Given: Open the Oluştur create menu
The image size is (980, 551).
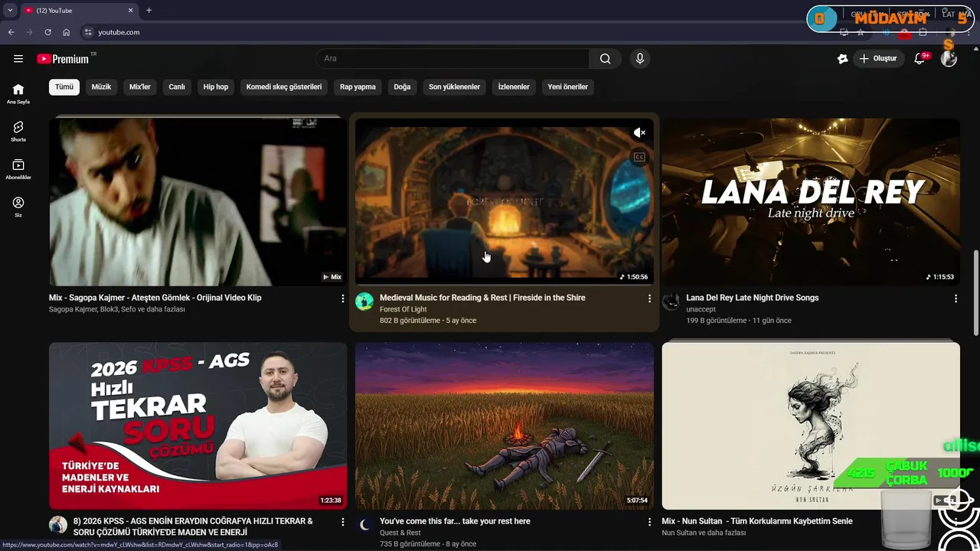Looking at the screenshot, I should point(879,59).
